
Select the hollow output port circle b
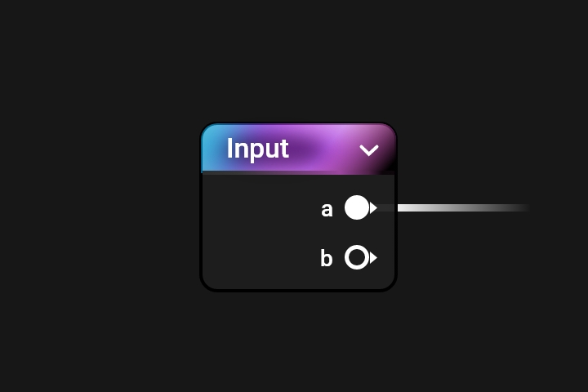(x=357, y=257)
